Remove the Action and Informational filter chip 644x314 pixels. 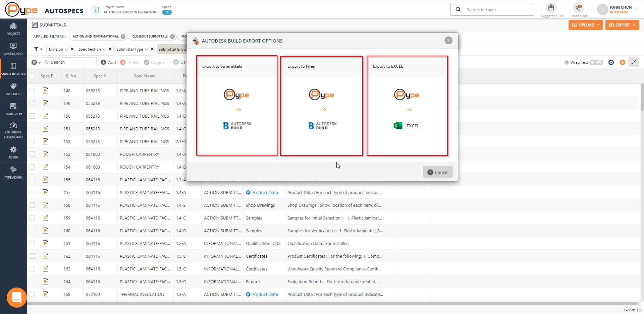[123, 37]
